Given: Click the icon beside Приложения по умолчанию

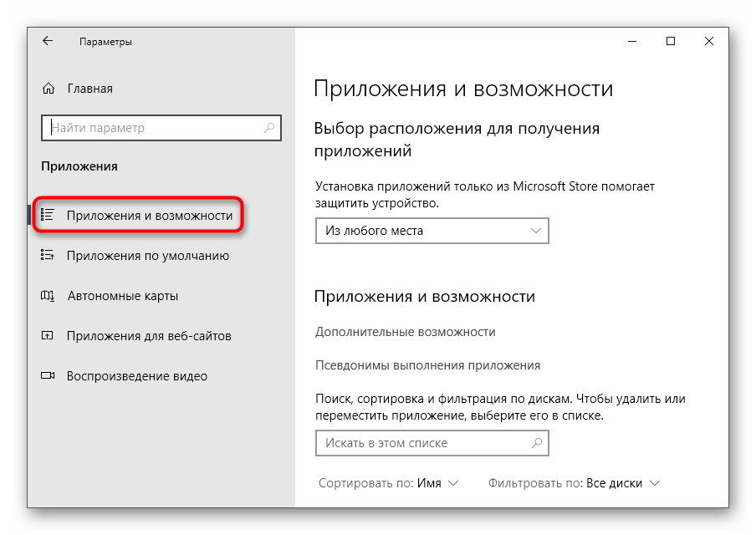Looking at the screenshot, I should (x=48, y=256).
